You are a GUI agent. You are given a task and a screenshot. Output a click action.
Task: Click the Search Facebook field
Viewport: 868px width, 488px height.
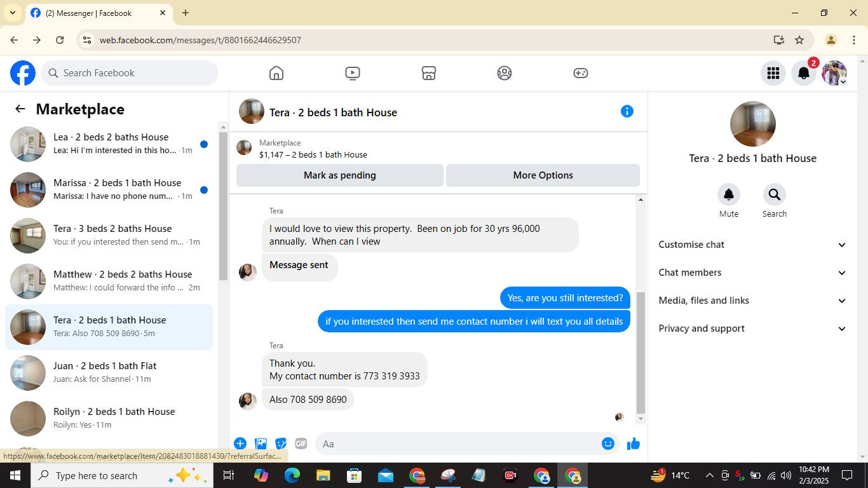(130, 73)
